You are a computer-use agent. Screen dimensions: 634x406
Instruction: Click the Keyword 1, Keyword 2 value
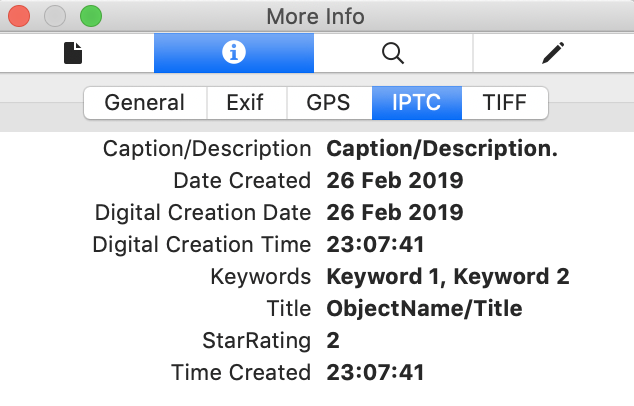pyautogui.click(x=448, y=277)
